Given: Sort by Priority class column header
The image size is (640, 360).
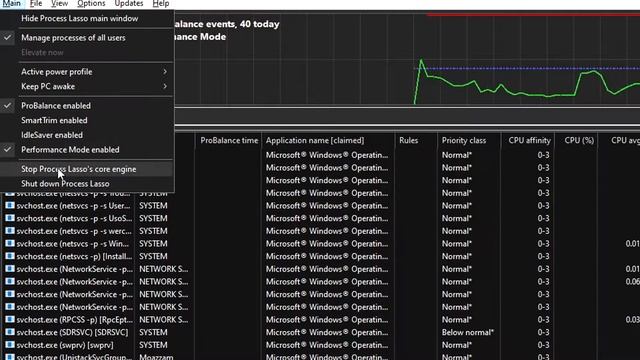Looking at the screenshot, I should (469, 140).
